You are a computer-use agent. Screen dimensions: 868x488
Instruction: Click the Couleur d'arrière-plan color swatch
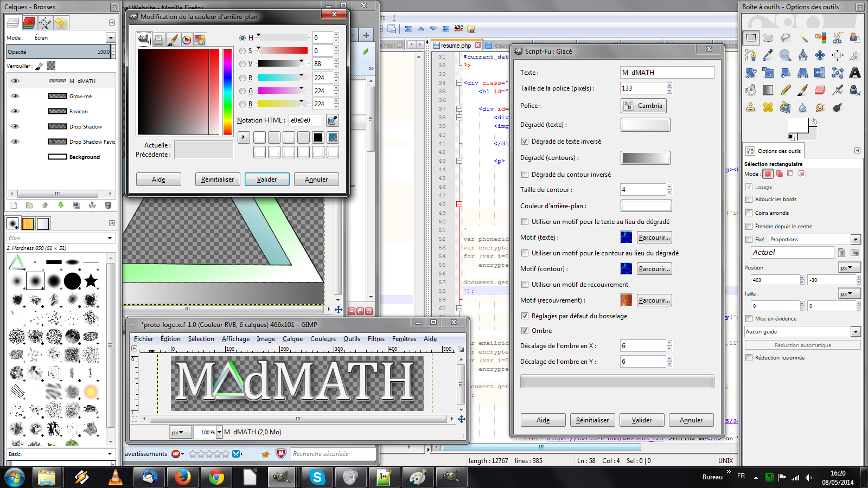(646, 206)
